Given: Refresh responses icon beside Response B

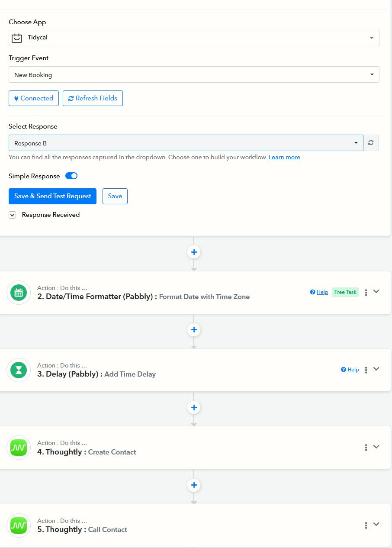Looking at the screenshot, I should point(371,143).
